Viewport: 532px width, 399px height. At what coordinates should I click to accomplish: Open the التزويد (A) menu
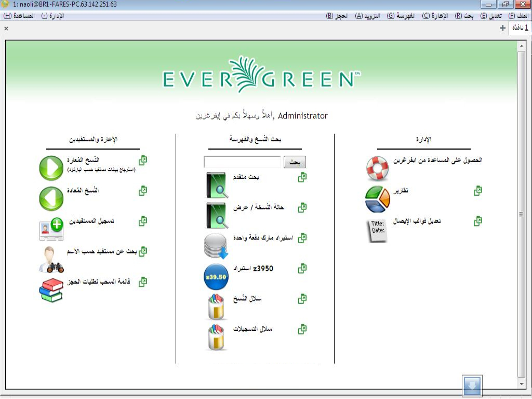tap(367, 16)
